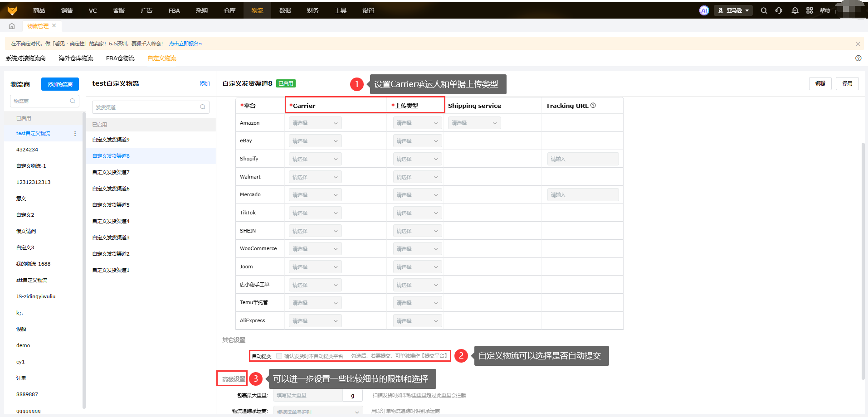Close the 物流管理 tab
The image size is (868, 417).
pos(54,26)
